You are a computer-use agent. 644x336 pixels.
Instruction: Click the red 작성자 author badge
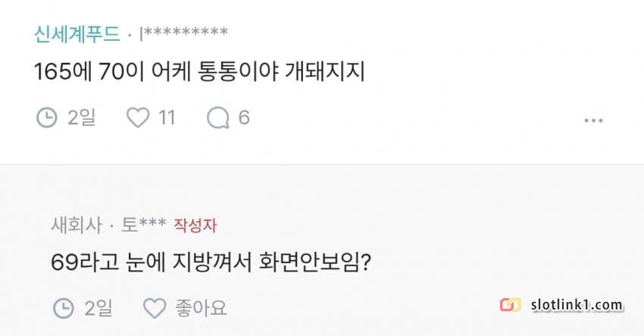[x=195, y=225]
